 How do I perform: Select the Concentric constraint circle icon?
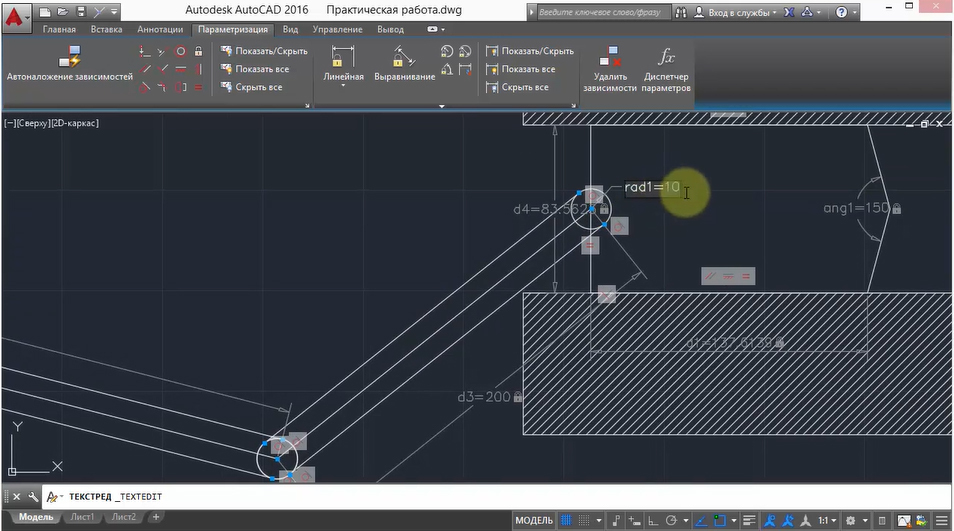(x=180, y=52)
